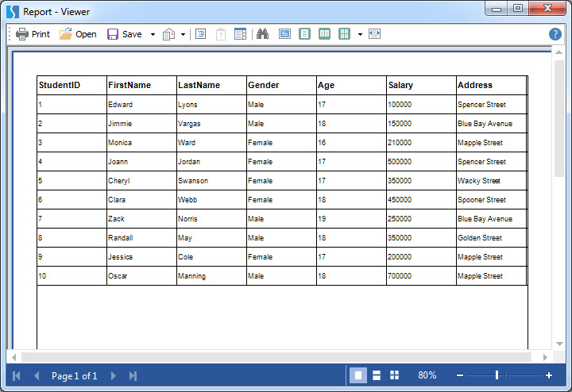Go to the next page
Image resolution: width=572 pixels, height=392 pixels.
114,375
